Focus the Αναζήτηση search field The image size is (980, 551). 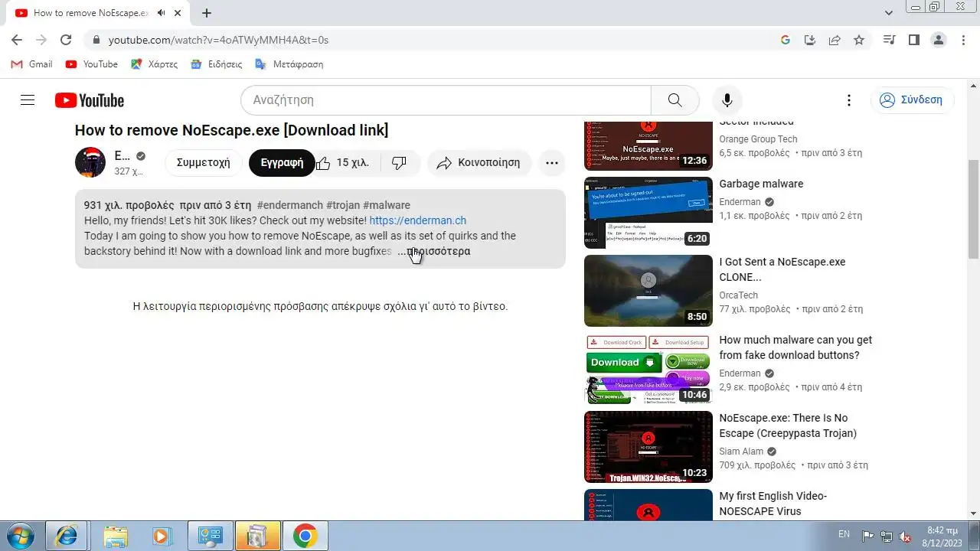[446, 100]
